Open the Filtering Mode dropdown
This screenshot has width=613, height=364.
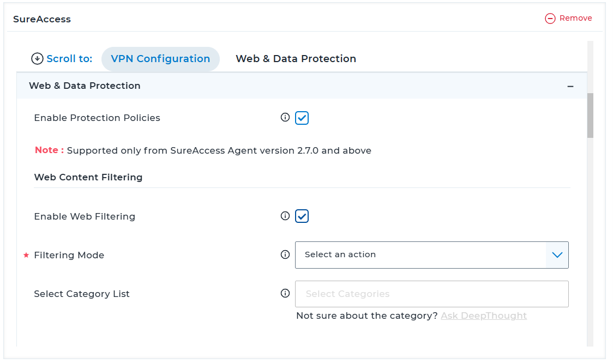coord(431,255)
